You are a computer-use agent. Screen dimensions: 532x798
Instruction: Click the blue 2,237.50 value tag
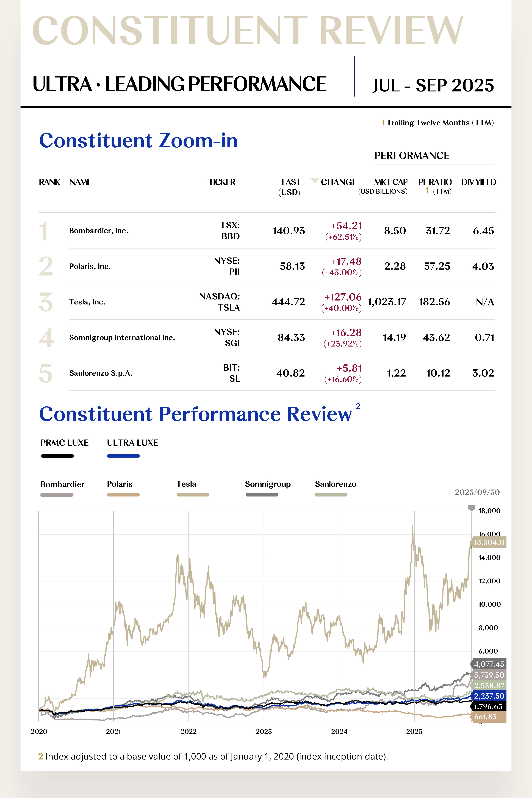(489, 696)
